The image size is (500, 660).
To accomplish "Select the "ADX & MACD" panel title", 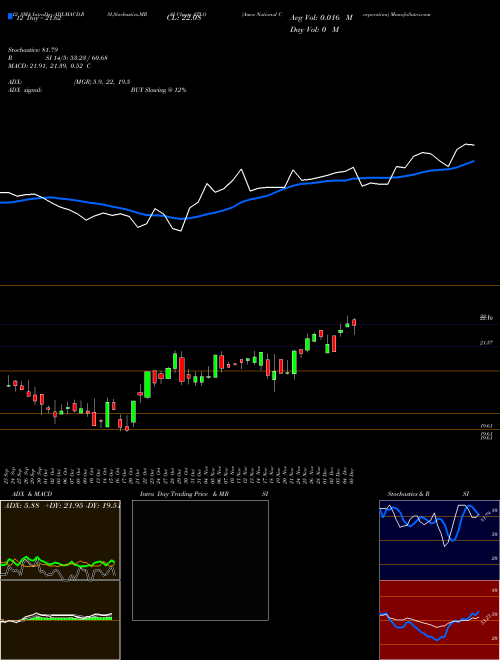I will (32, 494).
